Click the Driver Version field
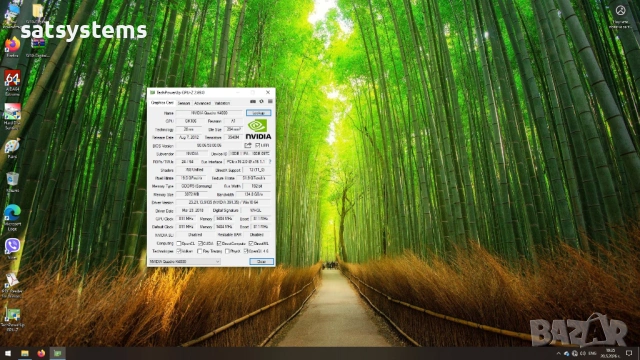Viewport: 640px width, 360px height. click(x=224, y=202)
